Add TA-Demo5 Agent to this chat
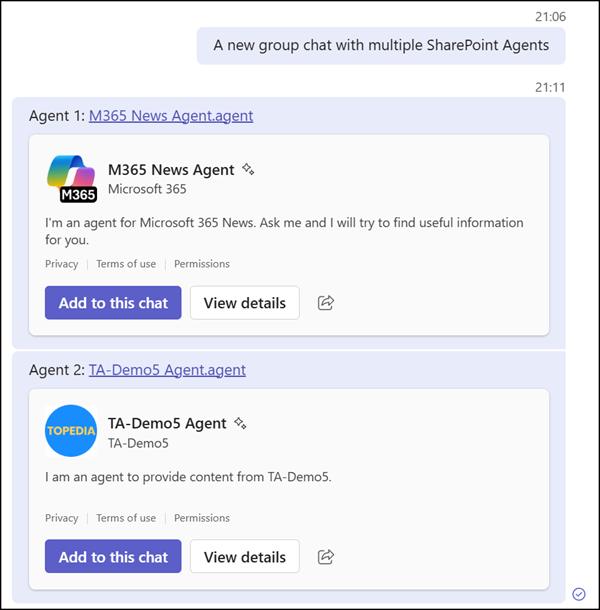 113,557
